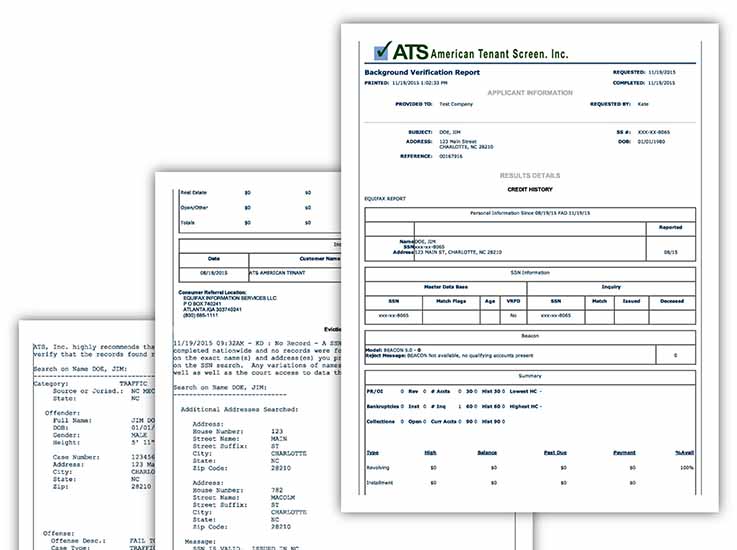Select the 'APPLICANT INFORMATION' section heading

tap(530, 93)
